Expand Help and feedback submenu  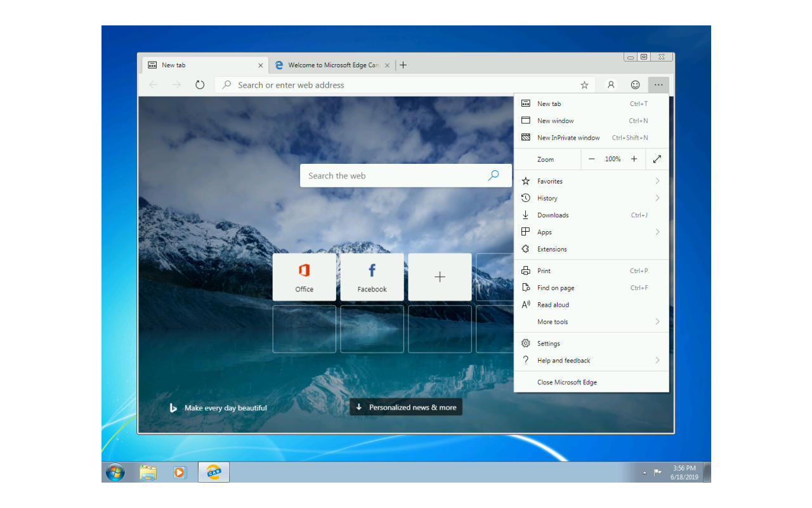pyautogui.click(x=591, y=361)
